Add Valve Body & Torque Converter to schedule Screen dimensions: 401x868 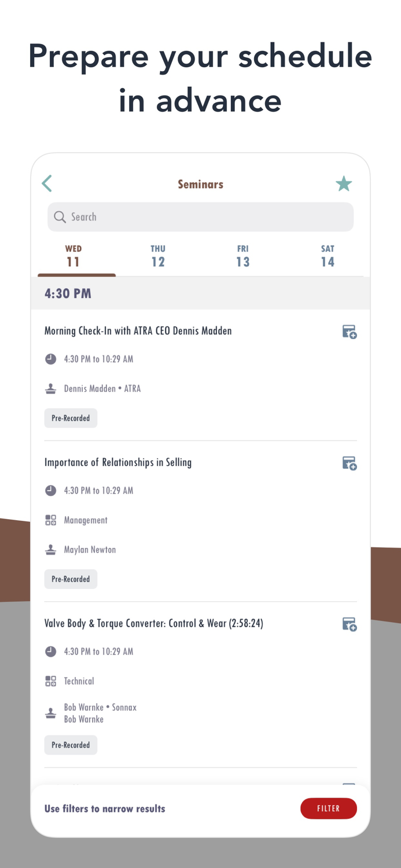tap(349, 624)
